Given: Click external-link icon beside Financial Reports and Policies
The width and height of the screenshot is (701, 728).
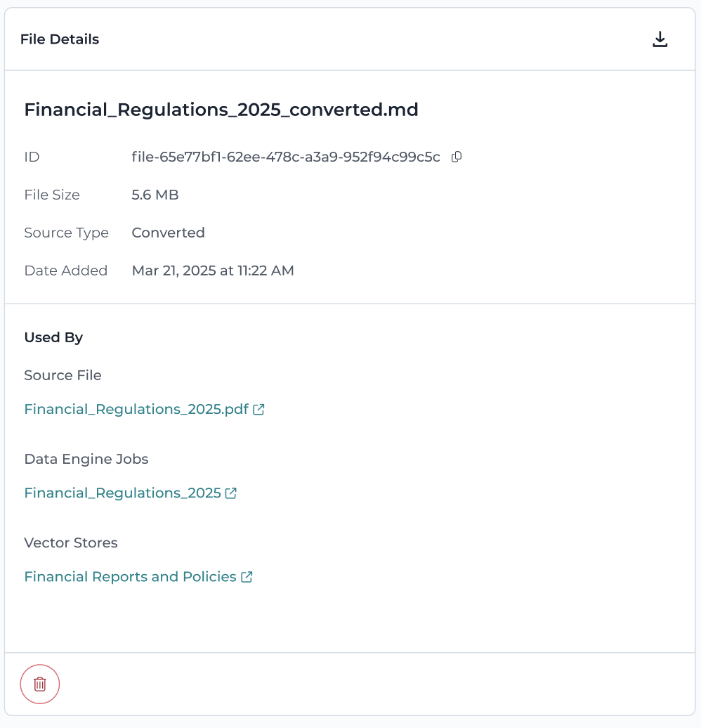Looking at the screenshot, I should 247,577.
